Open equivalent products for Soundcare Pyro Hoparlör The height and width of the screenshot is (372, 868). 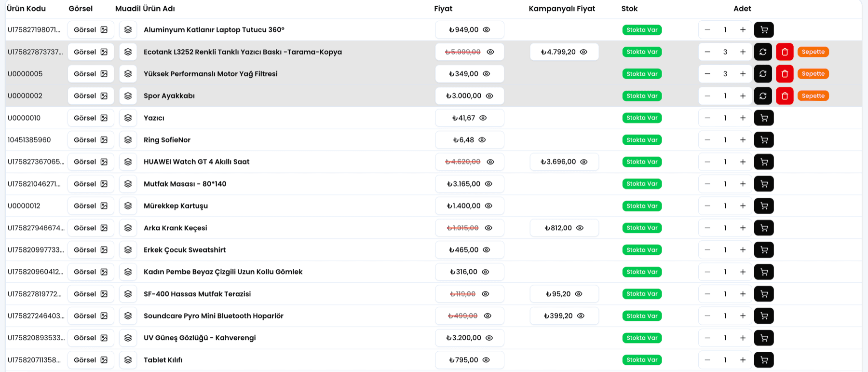point(128,316)
